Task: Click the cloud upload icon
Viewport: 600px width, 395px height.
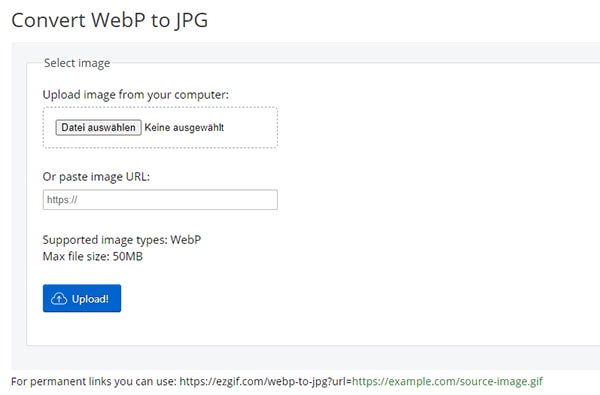Action: pos(59,299)
